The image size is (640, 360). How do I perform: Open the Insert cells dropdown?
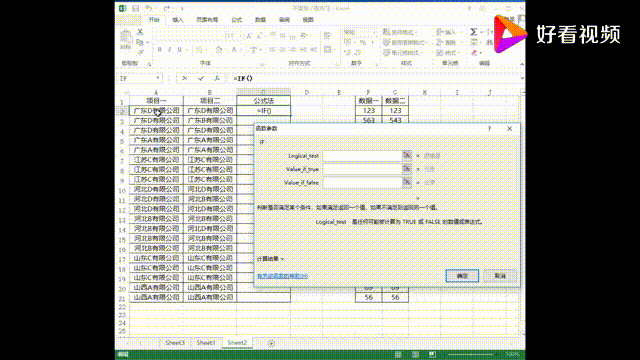(x=448, y=32)
